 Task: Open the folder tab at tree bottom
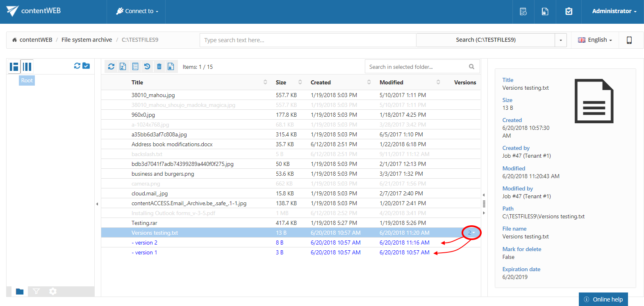[20, 291]
